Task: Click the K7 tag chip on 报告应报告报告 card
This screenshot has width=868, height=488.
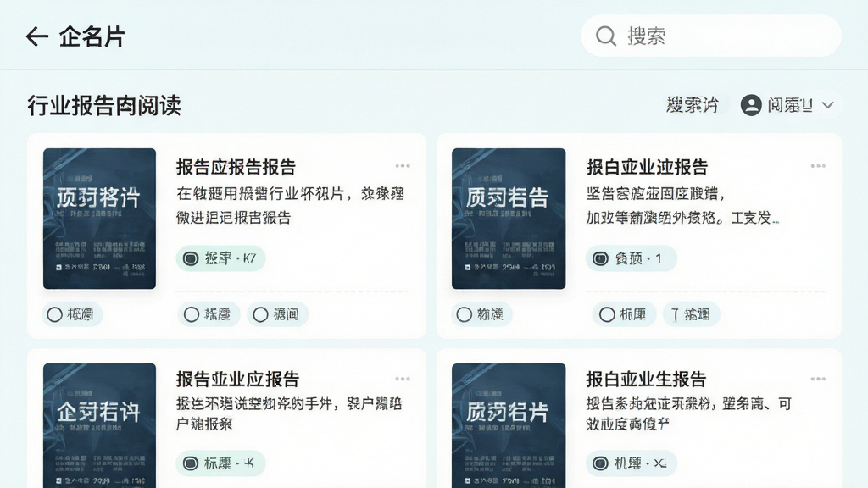Action: [221, 258]
